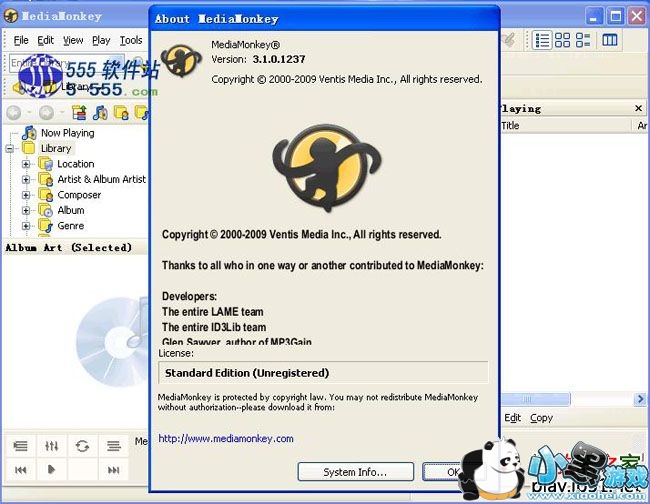The height and width of the screenshot is (504, 650).
Task: Click the Album Art (Selected) panel header
Action: pyautogui.click(x=75, y=247)
